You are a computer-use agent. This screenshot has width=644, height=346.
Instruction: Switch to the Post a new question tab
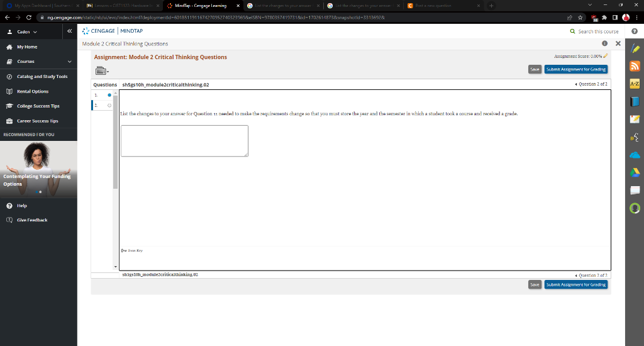443,6
